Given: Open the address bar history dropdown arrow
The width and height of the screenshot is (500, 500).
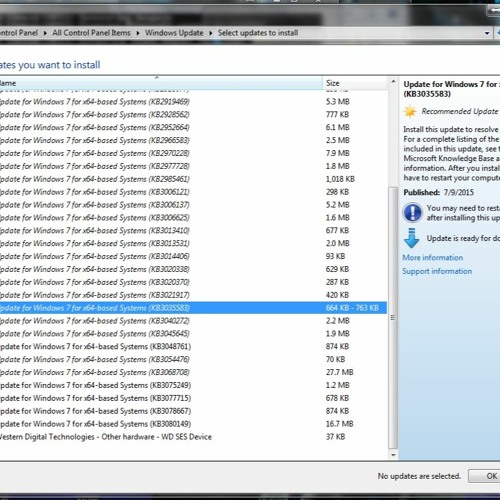Looking at the screenshot, I should (x=487, y=33).
